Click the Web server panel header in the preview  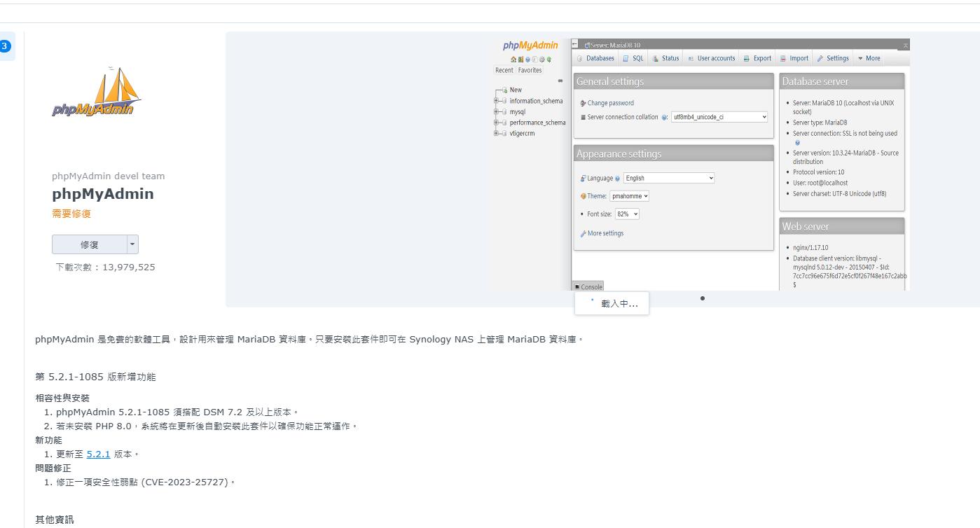click(842, 226)
